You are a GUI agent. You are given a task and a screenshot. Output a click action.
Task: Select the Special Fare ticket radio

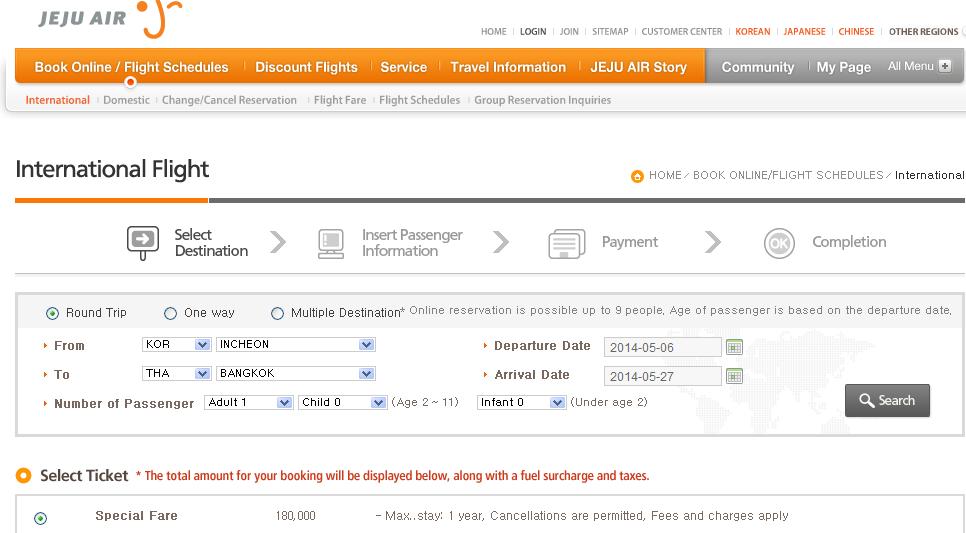click(41, 518)
